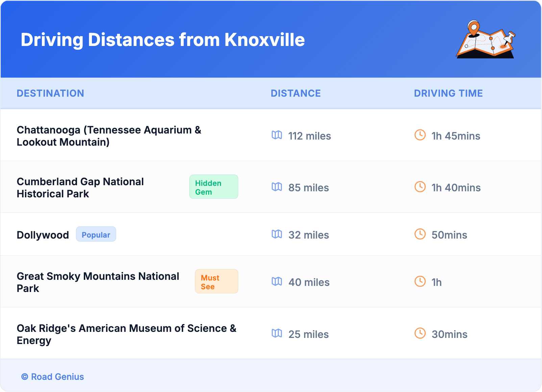Open the Road Genius copyright link
The image size is (542, 392).
(53, 377)
